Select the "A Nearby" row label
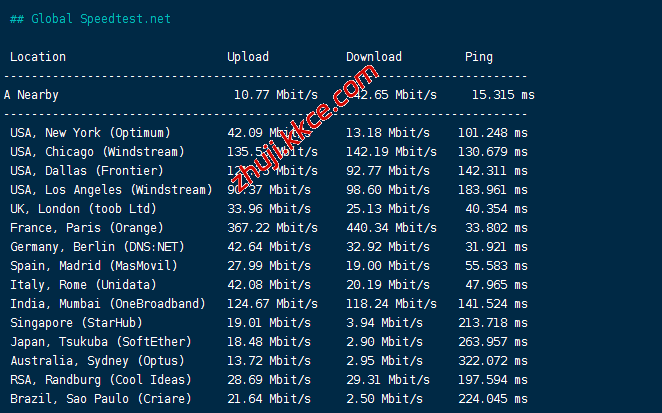This screenshot has height=413, width=662. coord(31,95)
